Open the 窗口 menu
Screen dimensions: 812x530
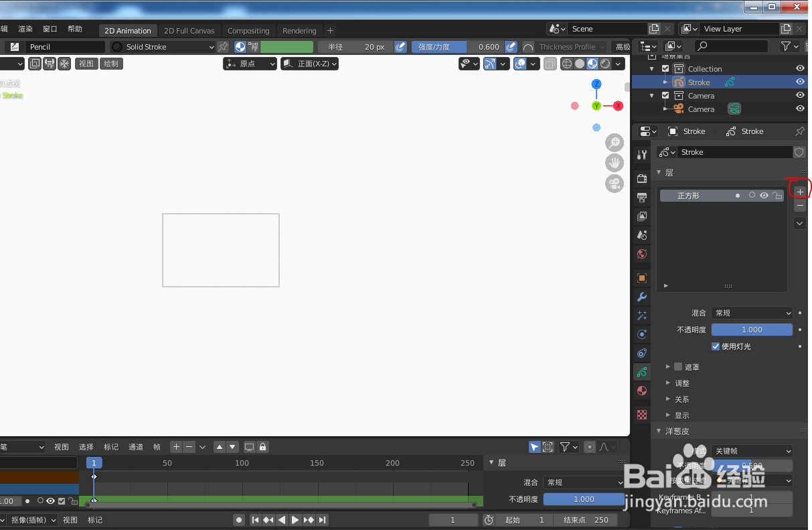(x=50, y=29)
